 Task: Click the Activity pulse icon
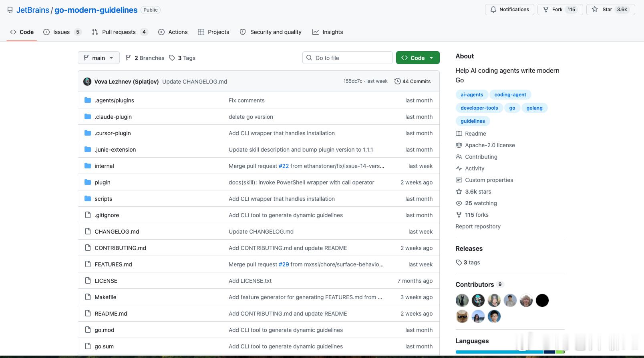459,168
